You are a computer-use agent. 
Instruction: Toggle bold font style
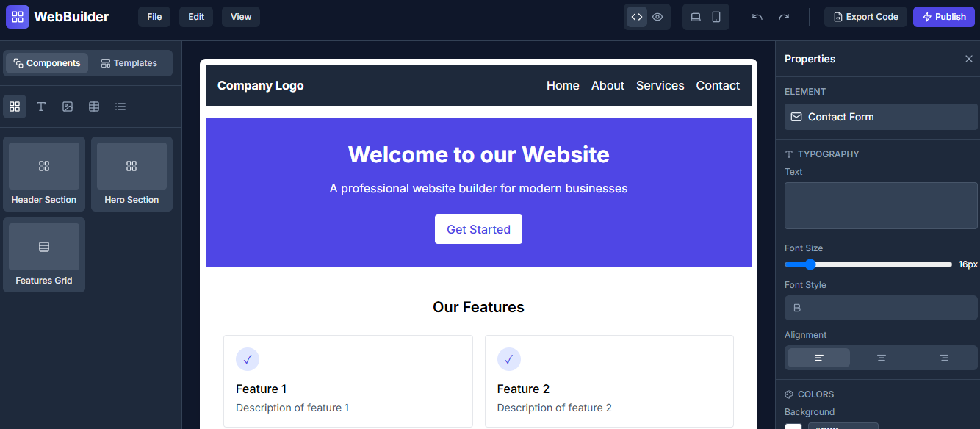pos(797,308)
